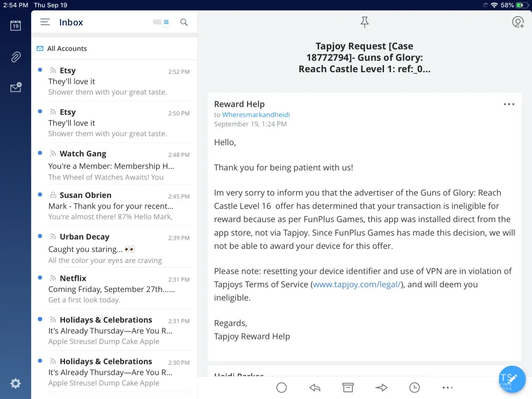
Task: Open the attachments paperclip view
Action: [16, 57]
